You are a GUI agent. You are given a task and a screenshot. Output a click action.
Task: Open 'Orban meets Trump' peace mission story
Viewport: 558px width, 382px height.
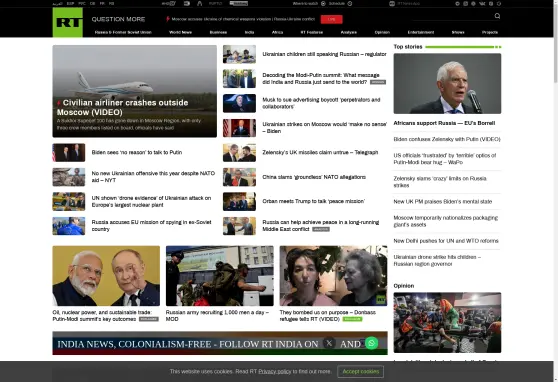[x=313, y=201]
